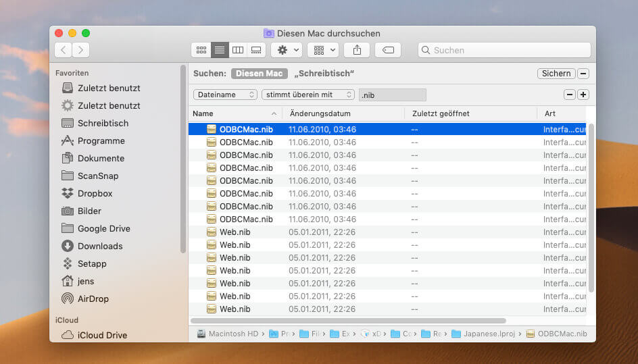
Task: Click the vertical scrollbar of results list
Action: coord(591,207)
